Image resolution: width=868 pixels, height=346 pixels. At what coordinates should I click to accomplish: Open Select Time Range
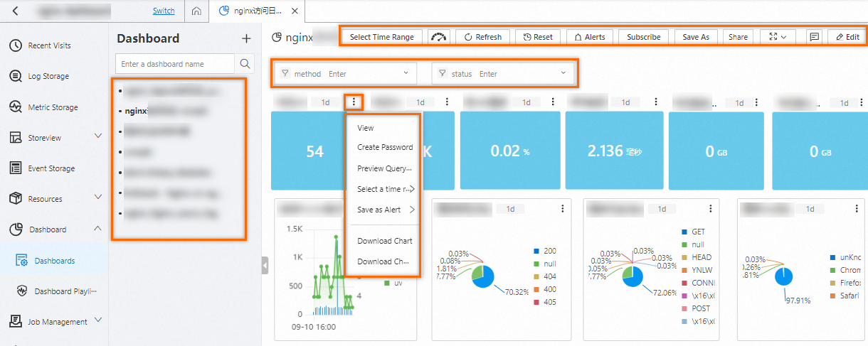click(x=381, y=37)
